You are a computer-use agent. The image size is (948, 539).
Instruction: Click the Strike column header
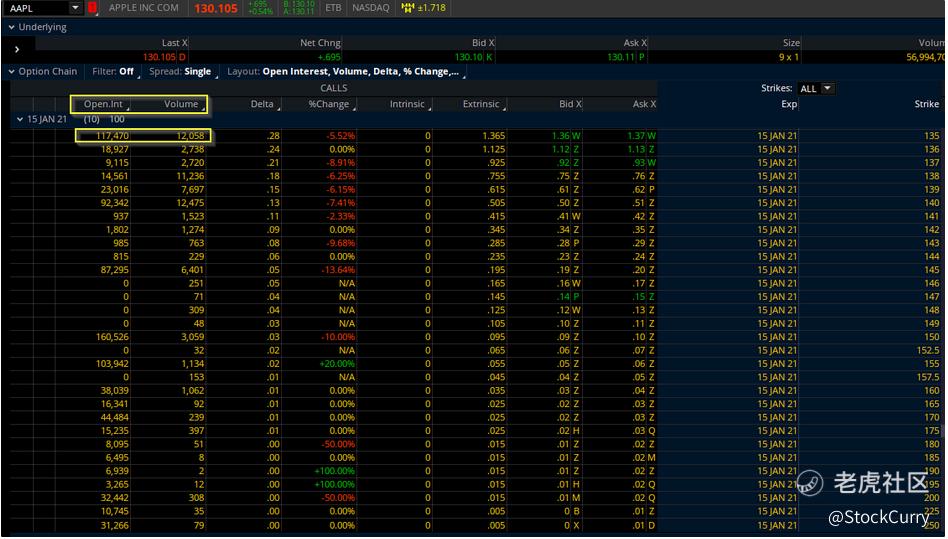[x=926, y=104]
